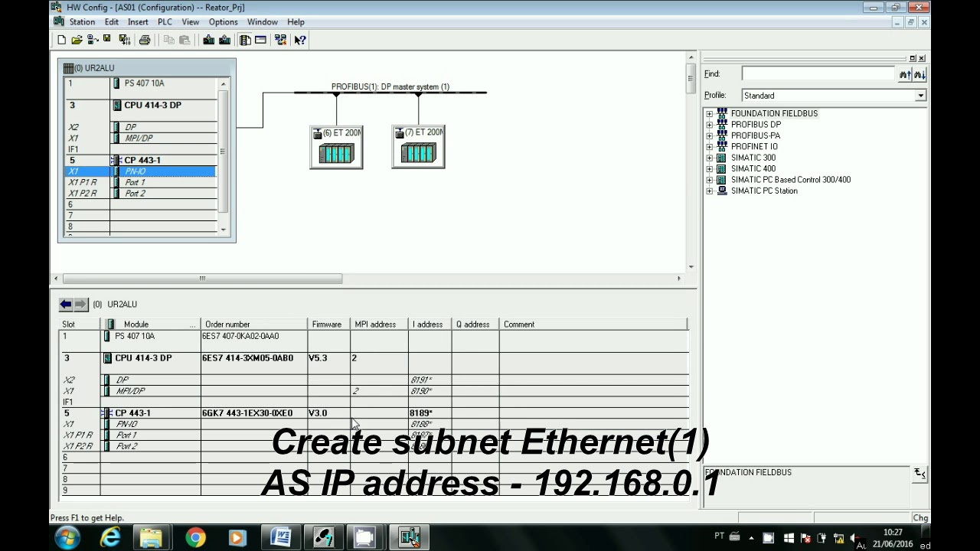This screenshot has width=980, height=551.
Task: Open Microsoft Word from the taskbar
Action: click(x=280, y=537)
